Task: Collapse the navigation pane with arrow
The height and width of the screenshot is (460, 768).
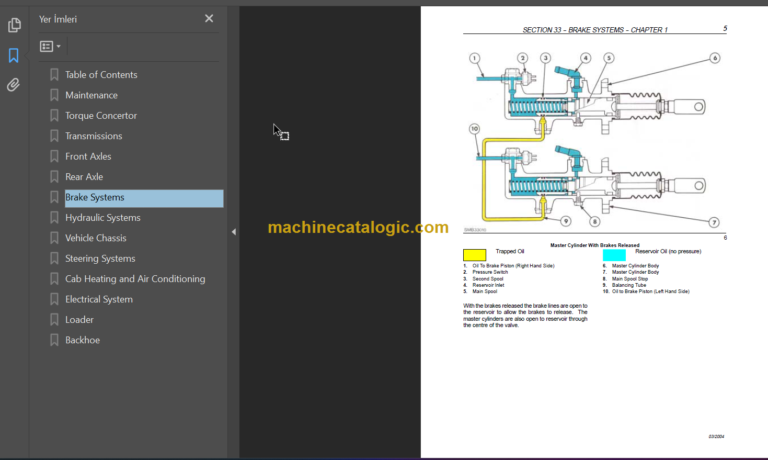Action: click(234, 232)
